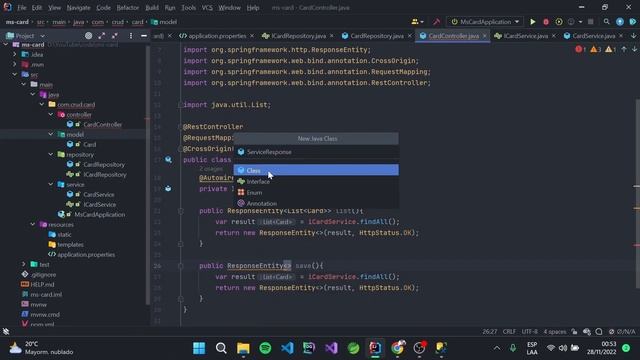Click model breadcrumb in navigation bar
Image resolution: width=640 pixels, height=360 pixels.
pos(164,22)
